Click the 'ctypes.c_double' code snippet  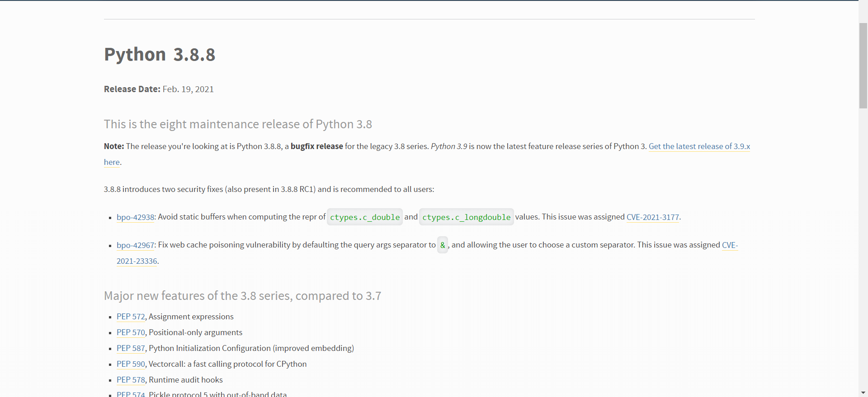click(365, 217)
